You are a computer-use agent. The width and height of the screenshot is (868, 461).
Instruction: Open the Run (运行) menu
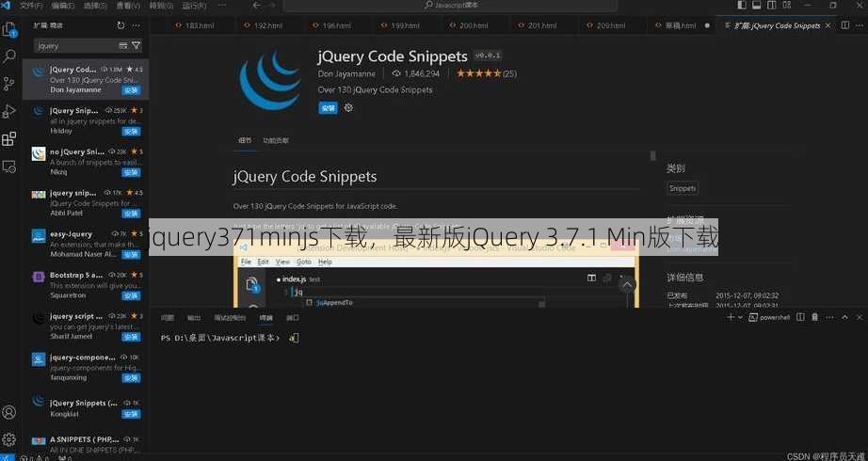coord(194,6)
